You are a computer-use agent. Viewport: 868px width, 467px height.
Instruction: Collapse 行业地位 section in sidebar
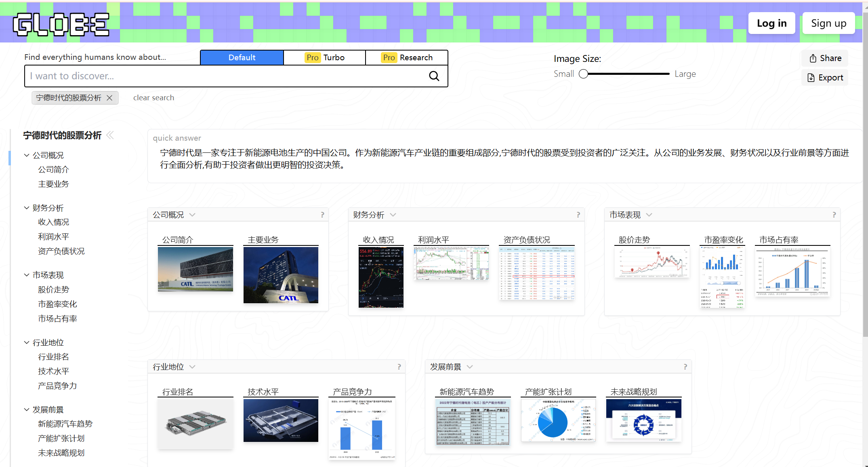pos(27,342)
